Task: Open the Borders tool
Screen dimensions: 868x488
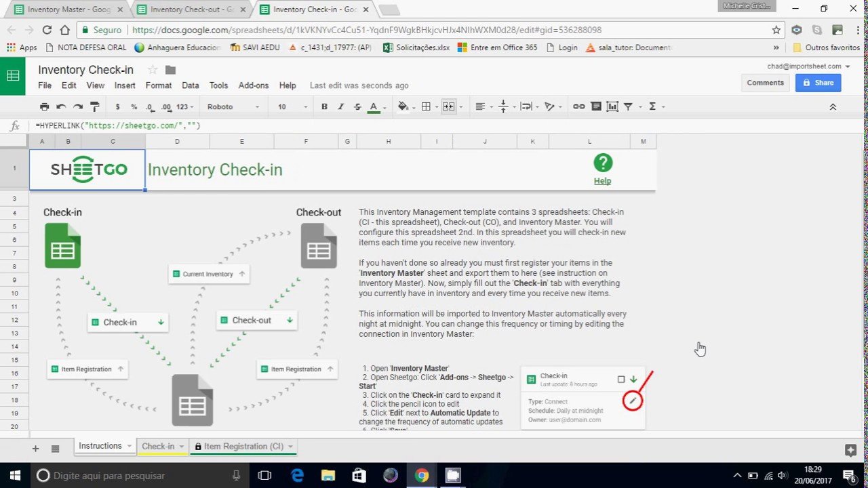Action: [426, 106]
